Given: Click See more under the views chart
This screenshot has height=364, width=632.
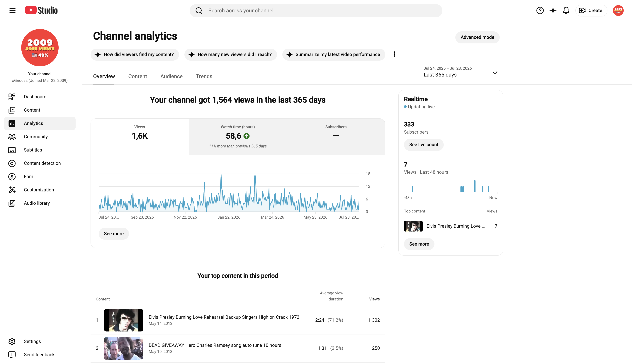Looking at the screenshot, I should (114, 234).
